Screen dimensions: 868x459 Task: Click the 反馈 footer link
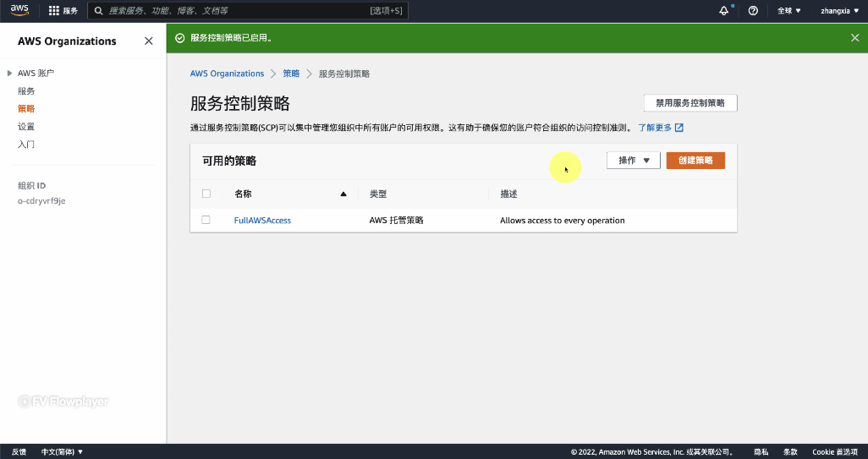tap(19, 451)
